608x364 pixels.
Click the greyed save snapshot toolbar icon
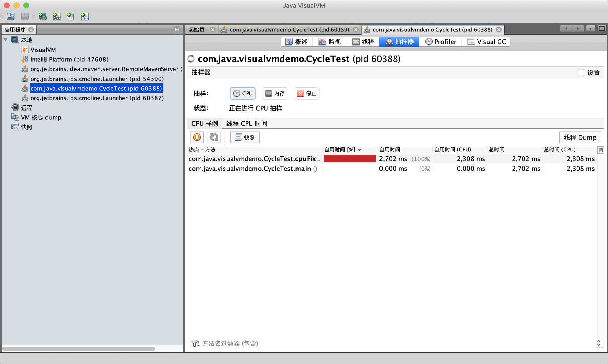25,16
